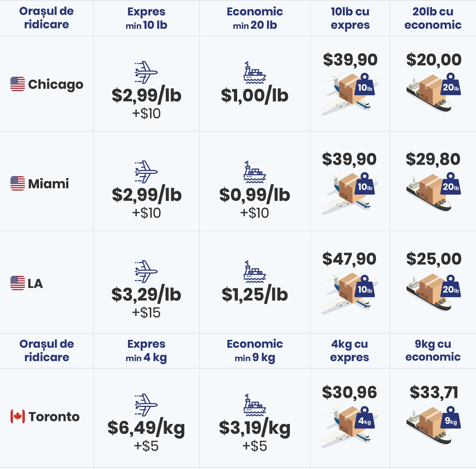476x469 pixels.
Task: Select the Chicago $1,00/lb economic price
Action: (254, 95)
